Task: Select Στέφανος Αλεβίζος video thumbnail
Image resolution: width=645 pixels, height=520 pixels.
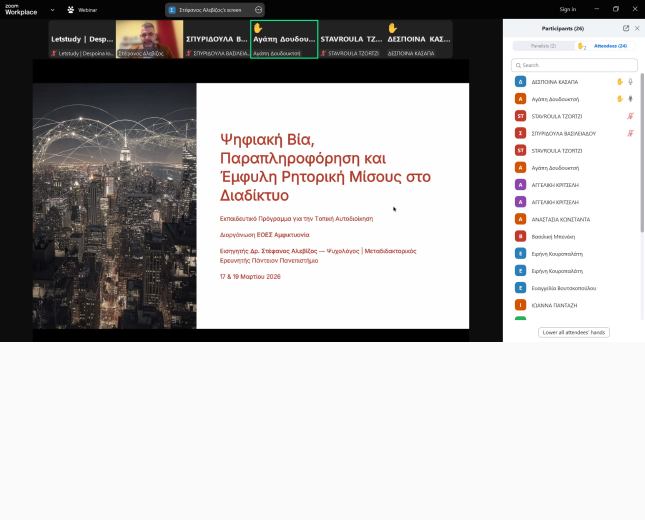Action: (149, 39)
